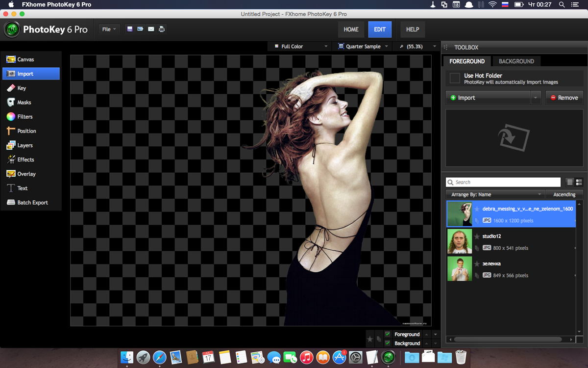Click the export image icon in toolbar
This screenshot has height=368, width=588.
click(140, 29)
